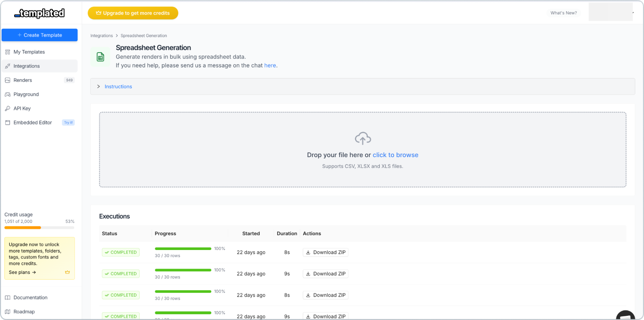Click the Playground gamepad icon
Image resolution: width=644 pixels, height=320 pixels.
[x=8, y=95]
